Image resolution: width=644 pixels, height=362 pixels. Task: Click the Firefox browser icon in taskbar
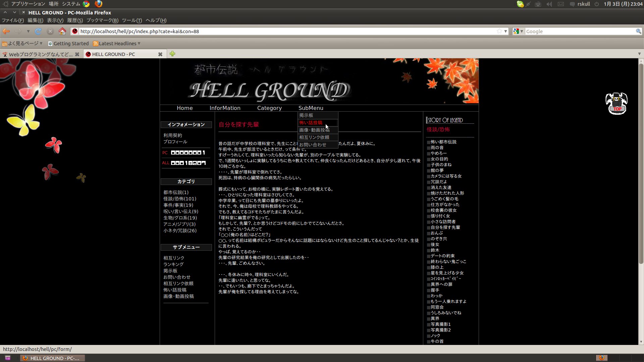click(x=25, y=358)
